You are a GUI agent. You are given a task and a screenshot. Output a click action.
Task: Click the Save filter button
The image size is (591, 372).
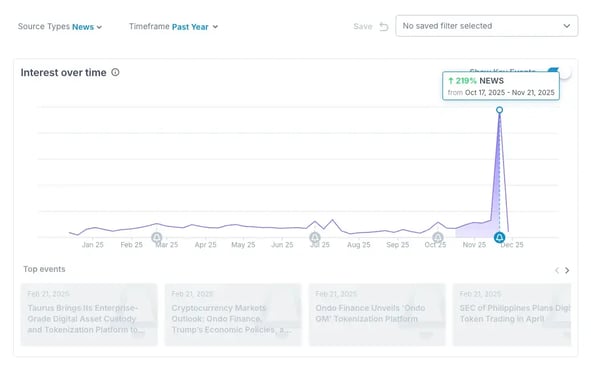coord(363,26)
